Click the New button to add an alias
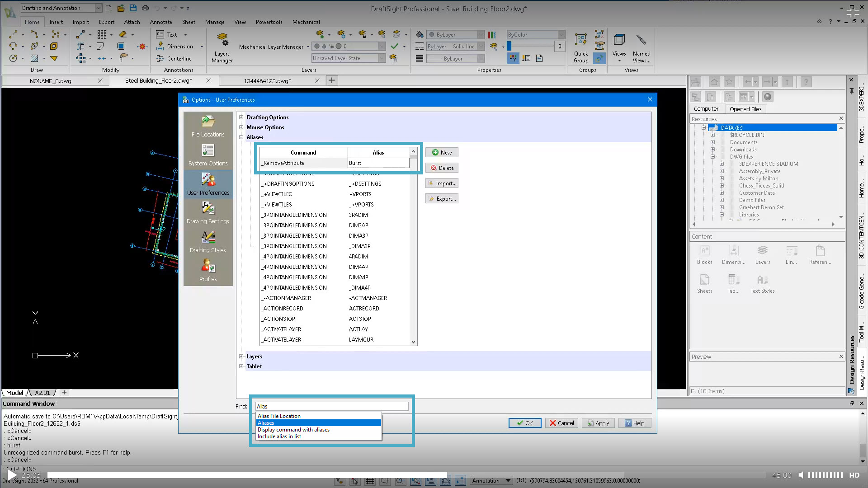The height and width of the screenshot is (488, 868). pyautogui.click(x=441, y=152)
